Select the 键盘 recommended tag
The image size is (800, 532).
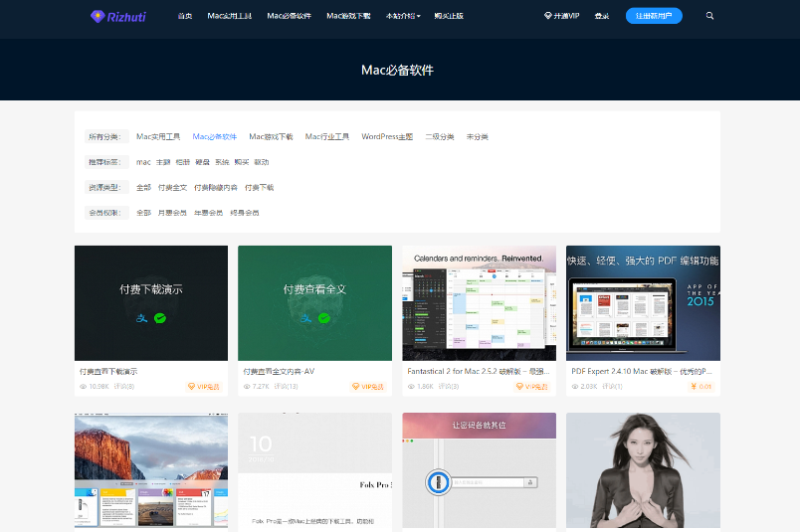[x=203, y=162]
